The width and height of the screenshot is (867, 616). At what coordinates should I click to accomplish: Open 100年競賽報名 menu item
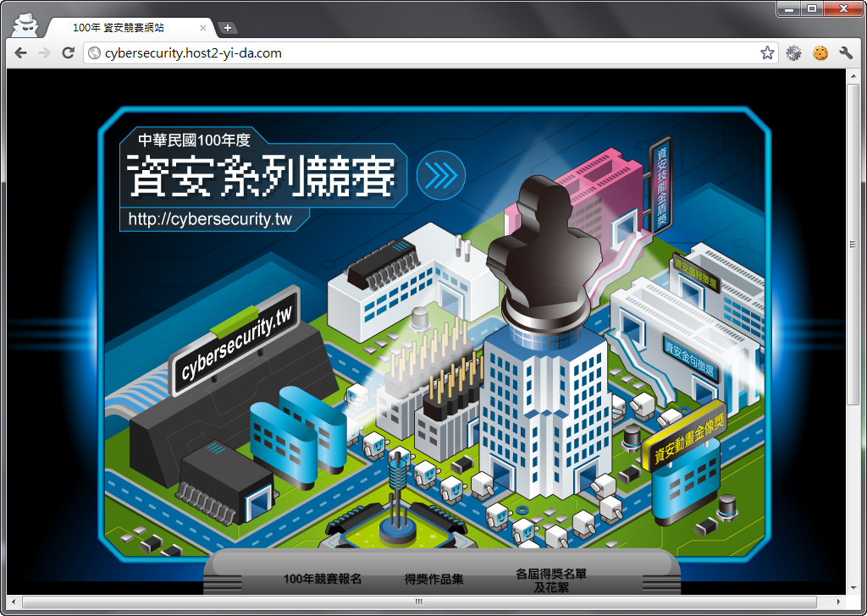(323, 579)
